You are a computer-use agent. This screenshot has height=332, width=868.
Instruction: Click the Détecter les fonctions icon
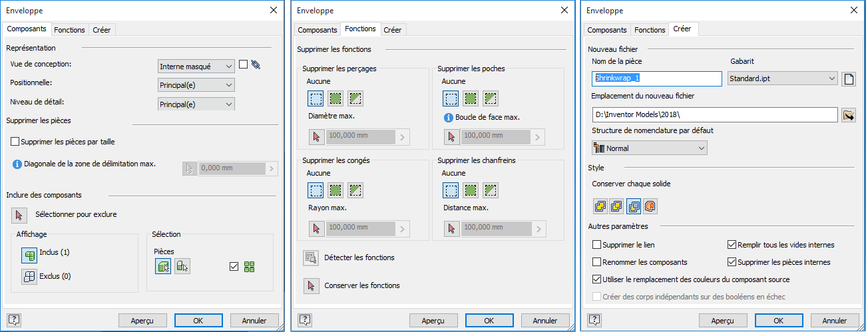(x=310, y=257)
